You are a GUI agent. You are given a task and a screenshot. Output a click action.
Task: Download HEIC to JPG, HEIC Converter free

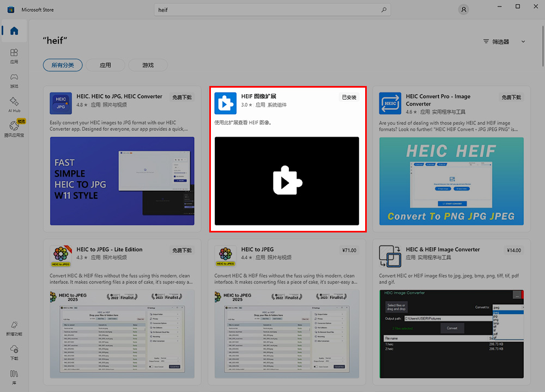click(182, 97)
